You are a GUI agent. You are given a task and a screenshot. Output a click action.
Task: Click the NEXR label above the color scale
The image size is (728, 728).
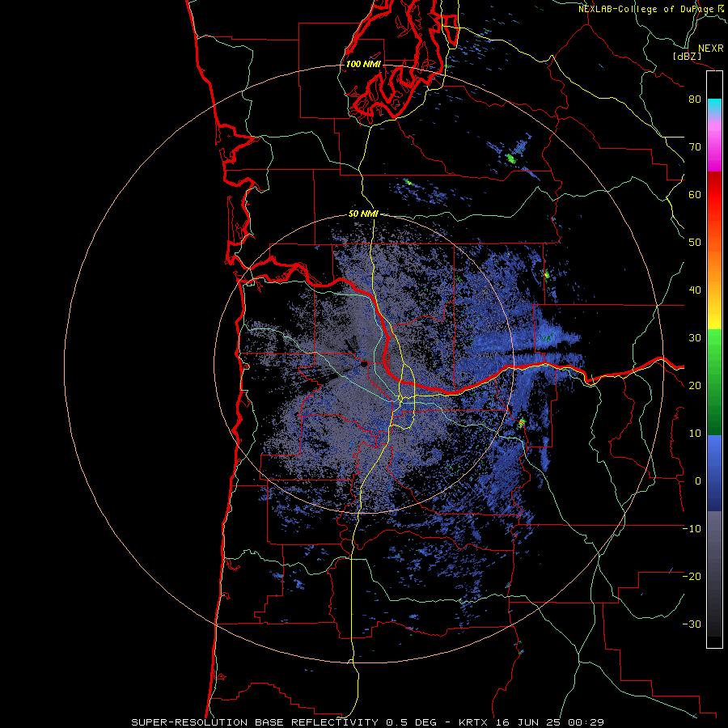(x=710, y=49)
